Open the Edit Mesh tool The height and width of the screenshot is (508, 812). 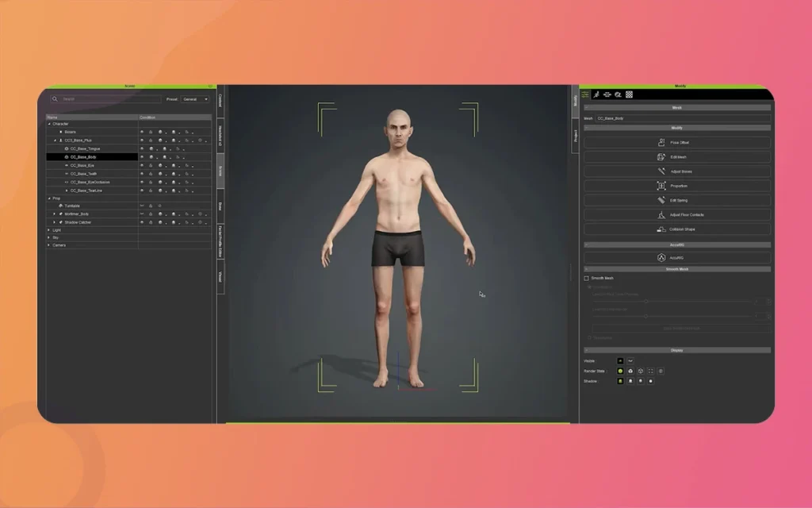(677, 157)
